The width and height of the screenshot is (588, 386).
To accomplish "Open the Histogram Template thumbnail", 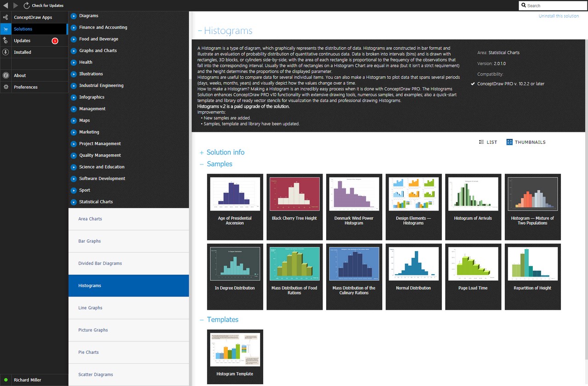I will [x=235, y=358].
